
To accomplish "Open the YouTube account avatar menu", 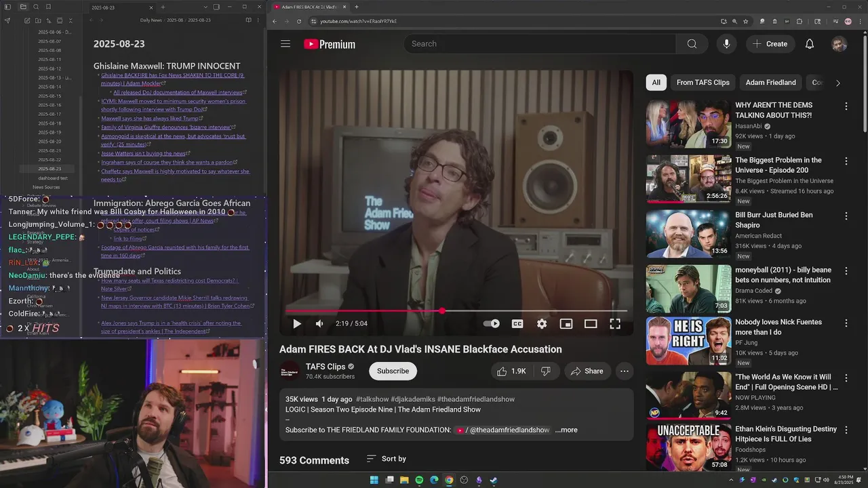I will click(x=839, y=44).
